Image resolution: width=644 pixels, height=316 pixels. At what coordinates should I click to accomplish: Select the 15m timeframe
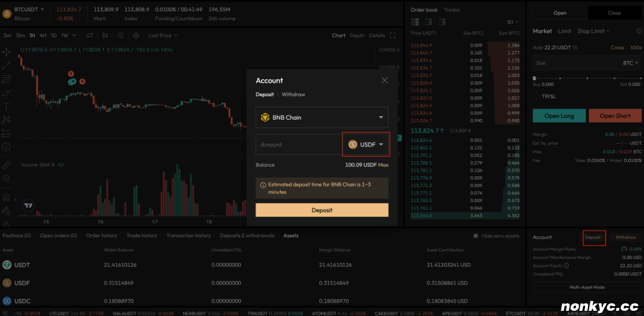point(20,35)
